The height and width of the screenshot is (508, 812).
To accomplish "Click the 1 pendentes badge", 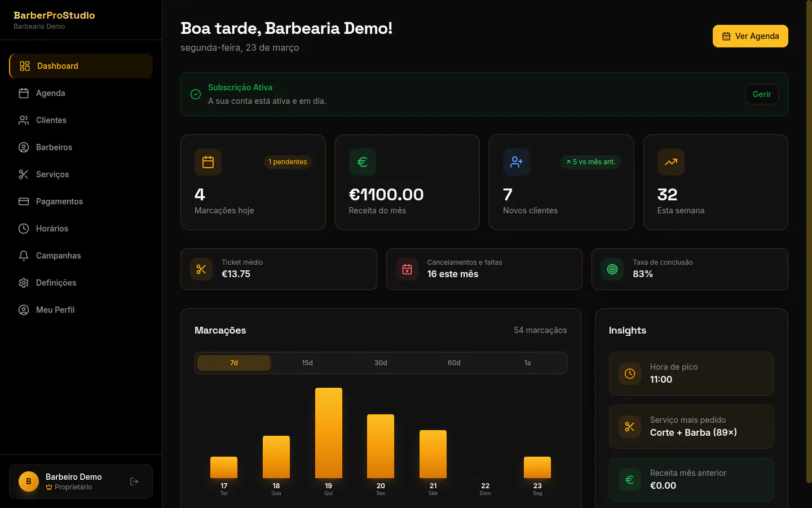I will coord(288,162).
